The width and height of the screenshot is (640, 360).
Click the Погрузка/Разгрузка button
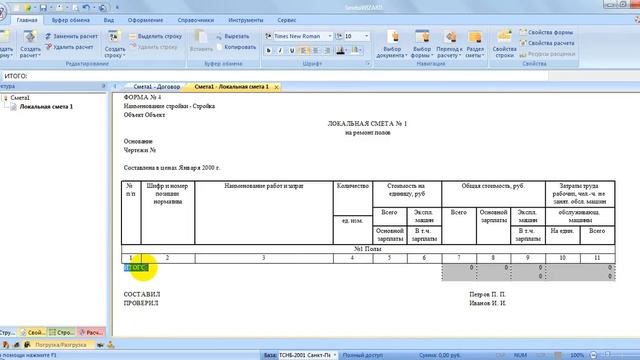(x=60, y=345)
